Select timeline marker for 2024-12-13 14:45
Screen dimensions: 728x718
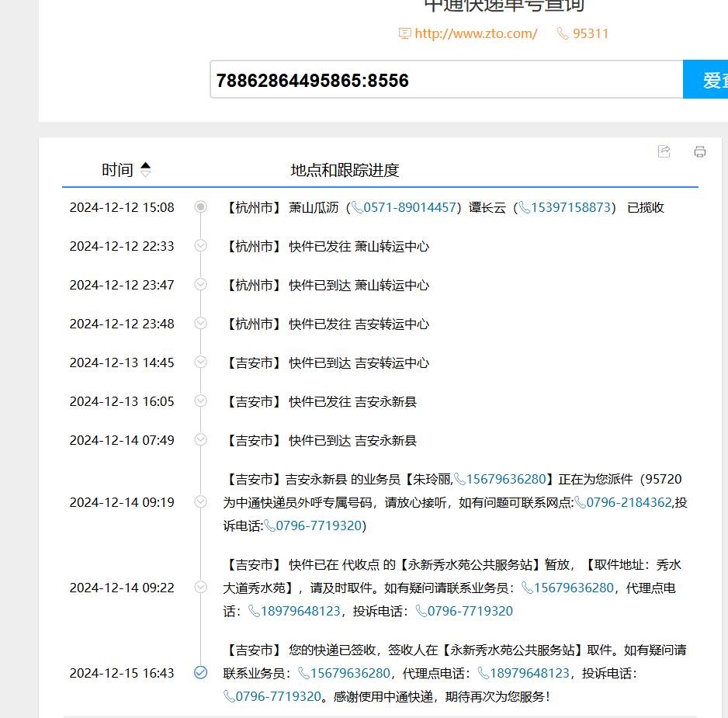[200, 362]
